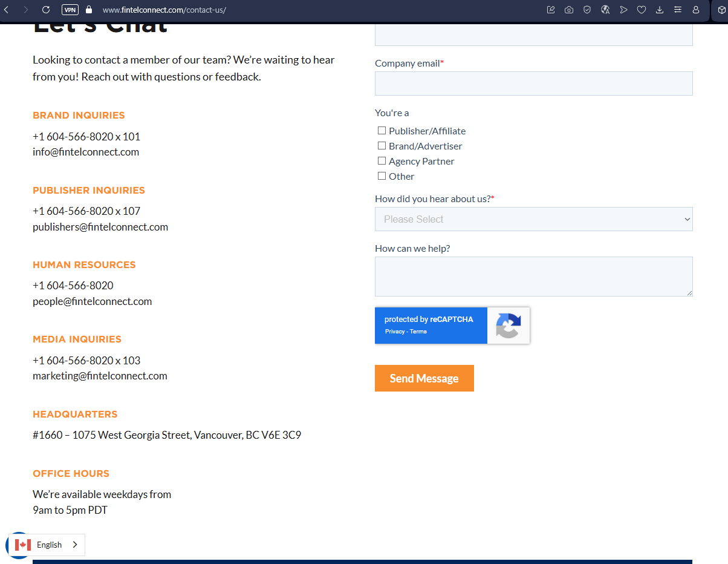
Task: Select the Agency Partner checkbox
Action: (382, 161)
